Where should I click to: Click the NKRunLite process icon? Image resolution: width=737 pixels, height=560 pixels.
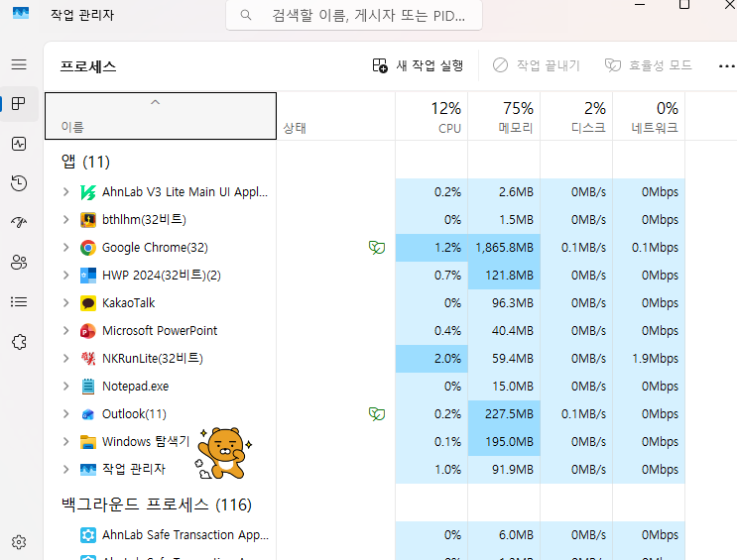pyautogui.click(x=88, y=359)
